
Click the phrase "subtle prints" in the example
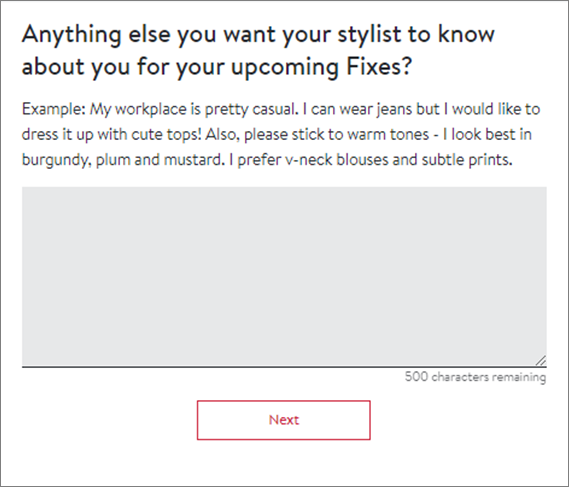tap(467, 160)
